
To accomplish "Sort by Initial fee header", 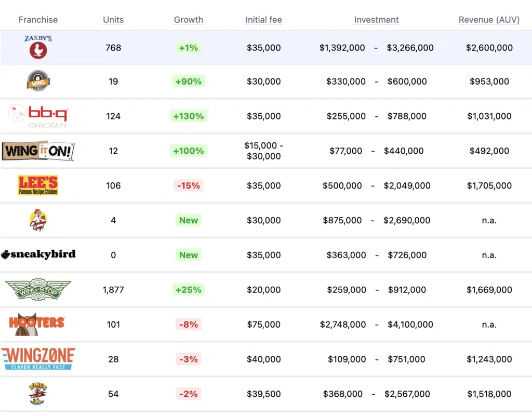I will click(263, 20).
